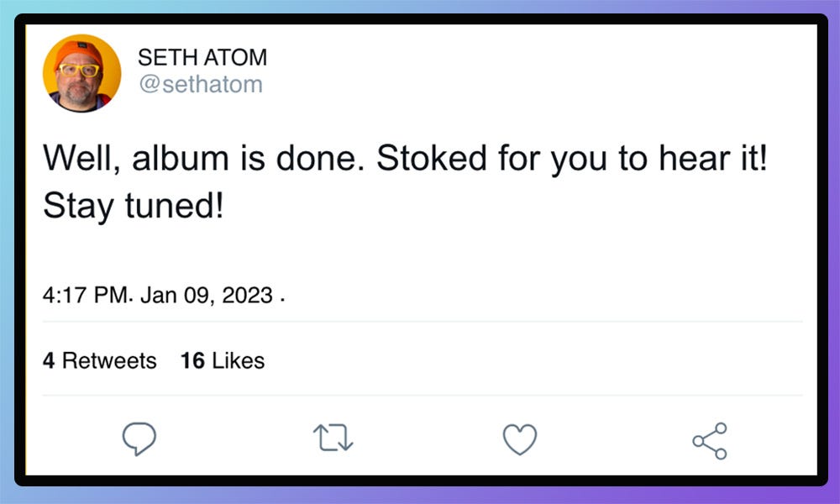Click the 4:17 PM timestamp

87,296
